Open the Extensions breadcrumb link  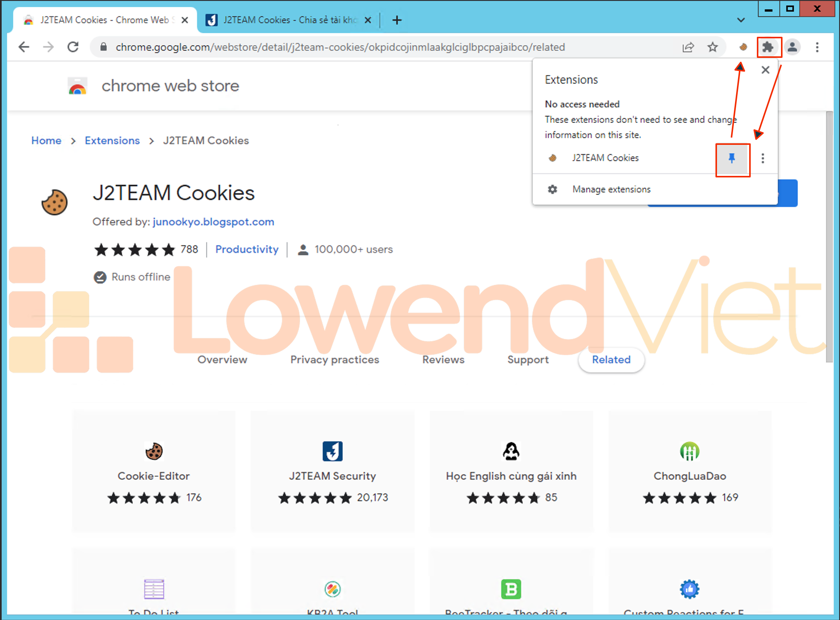point(112,141)
